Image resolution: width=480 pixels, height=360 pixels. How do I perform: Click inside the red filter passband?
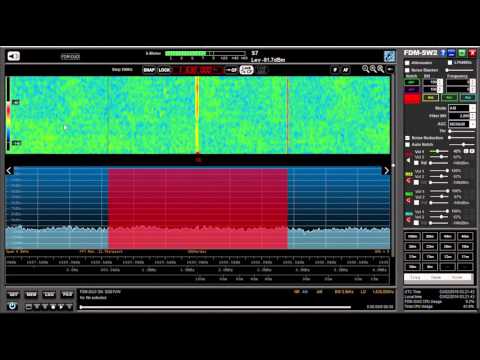pos(198,208)
